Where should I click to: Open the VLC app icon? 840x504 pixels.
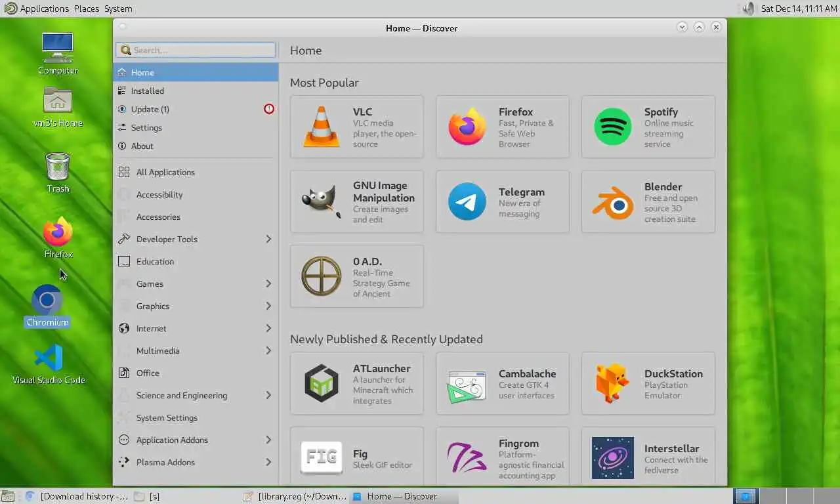click(x=322, y=127)
